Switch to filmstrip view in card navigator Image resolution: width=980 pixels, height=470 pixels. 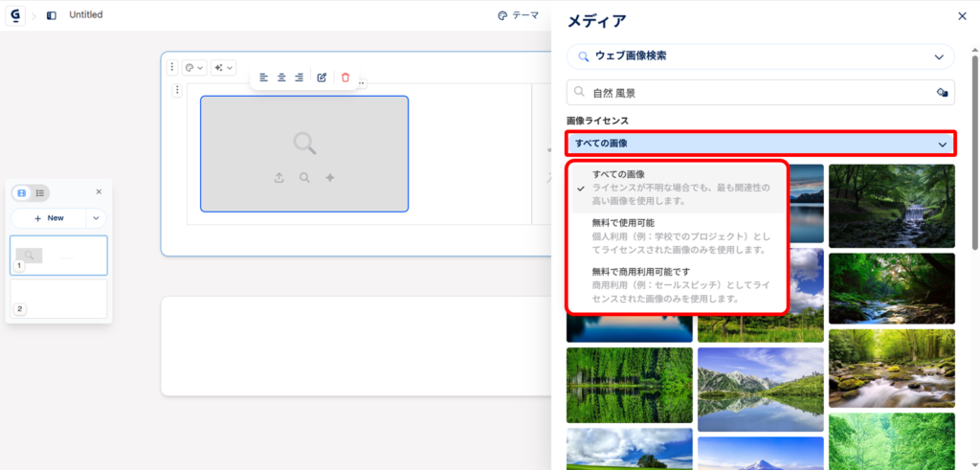[x=22, y=193]
